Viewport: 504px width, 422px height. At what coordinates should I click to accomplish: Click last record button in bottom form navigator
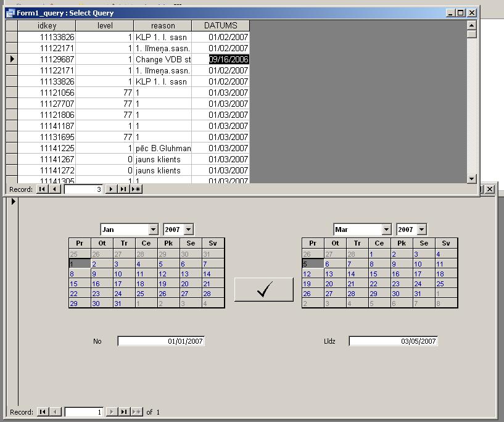point(123,412)
